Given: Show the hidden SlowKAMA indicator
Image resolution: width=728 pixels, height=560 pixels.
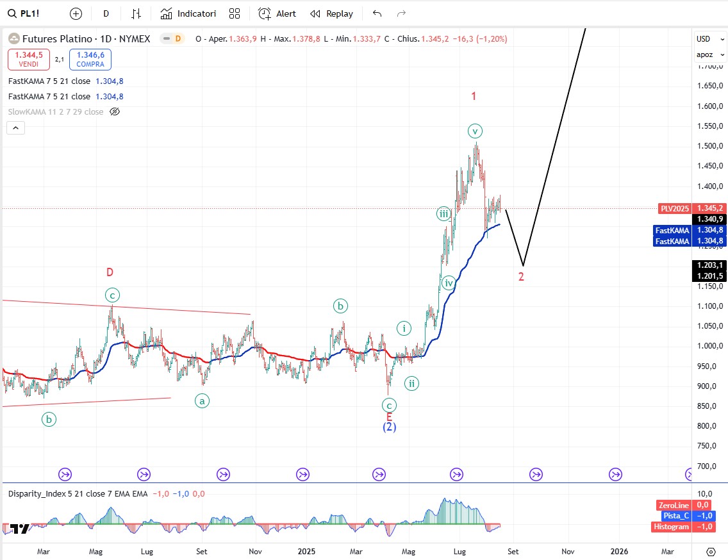Looking at the screenshot, I should pos(115,111).
